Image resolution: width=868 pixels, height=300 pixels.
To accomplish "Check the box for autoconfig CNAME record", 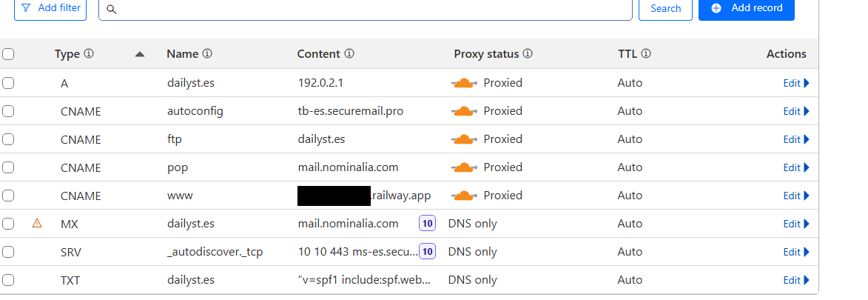I will [8, 111].
